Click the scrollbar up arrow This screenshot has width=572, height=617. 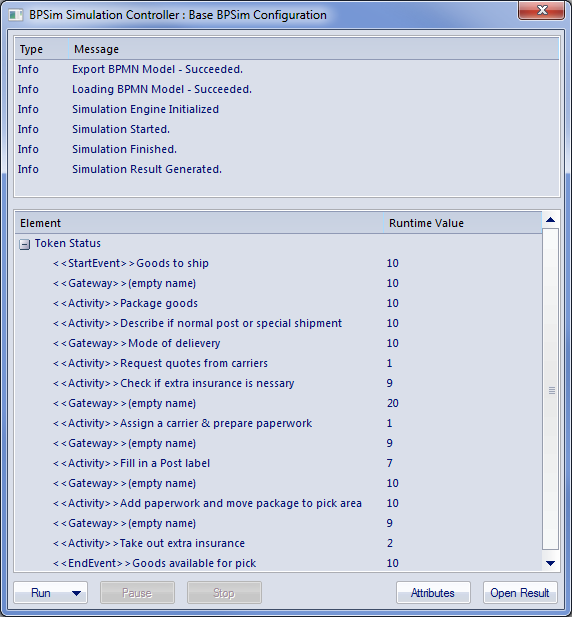click(550, 220)
